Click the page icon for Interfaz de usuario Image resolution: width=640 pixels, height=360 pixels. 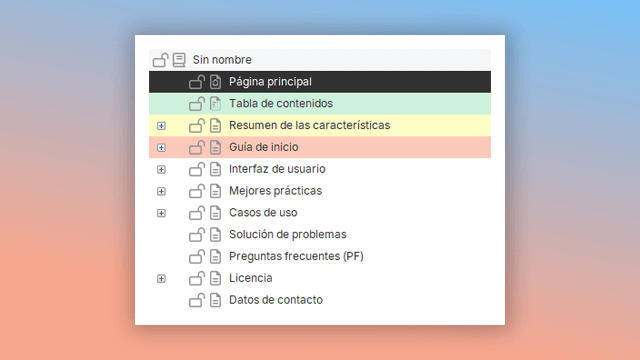(x=215, y=169)
